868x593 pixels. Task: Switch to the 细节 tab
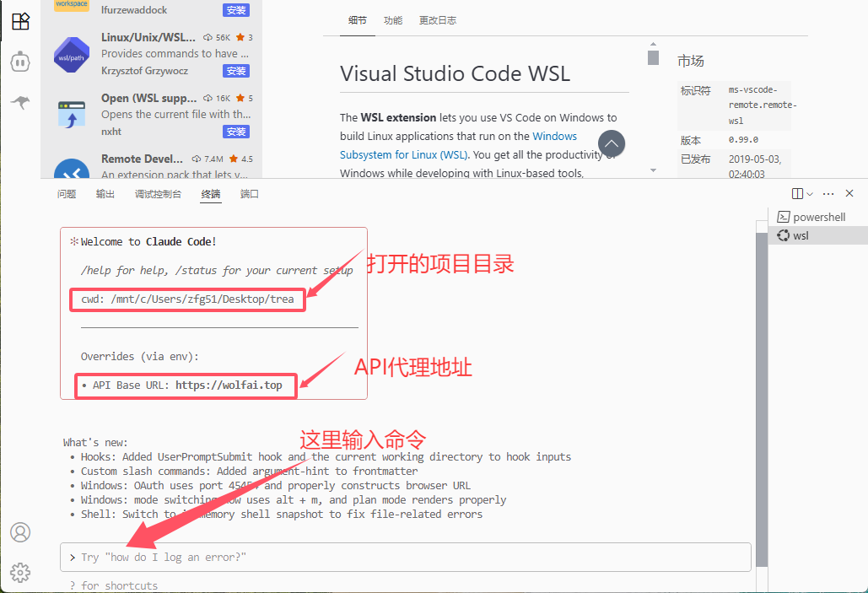click(358, 20)
